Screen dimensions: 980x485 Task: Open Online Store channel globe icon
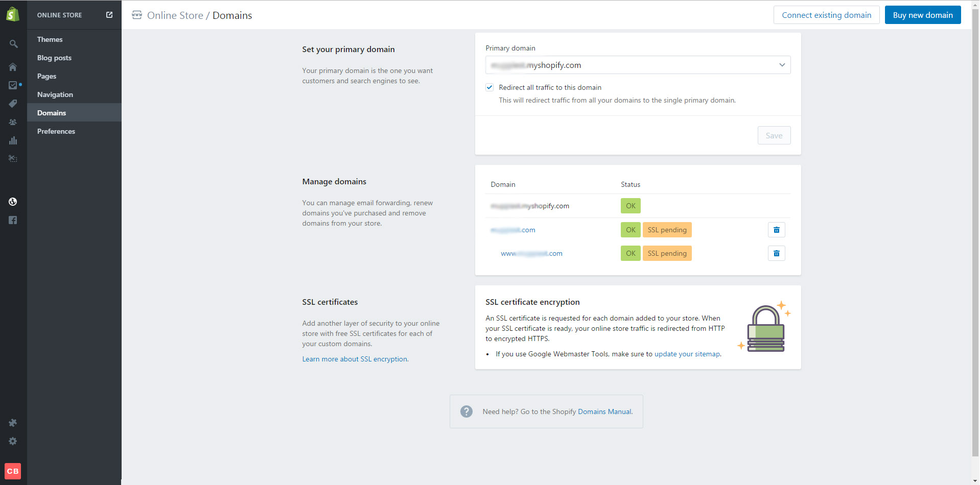[x=13, y=202]
